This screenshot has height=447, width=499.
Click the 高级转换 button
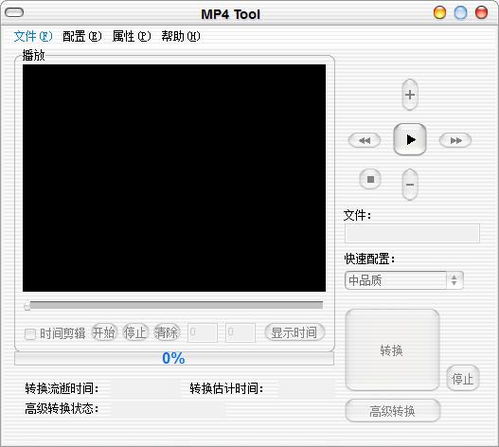pyautogui.click(x=392, y=411)
